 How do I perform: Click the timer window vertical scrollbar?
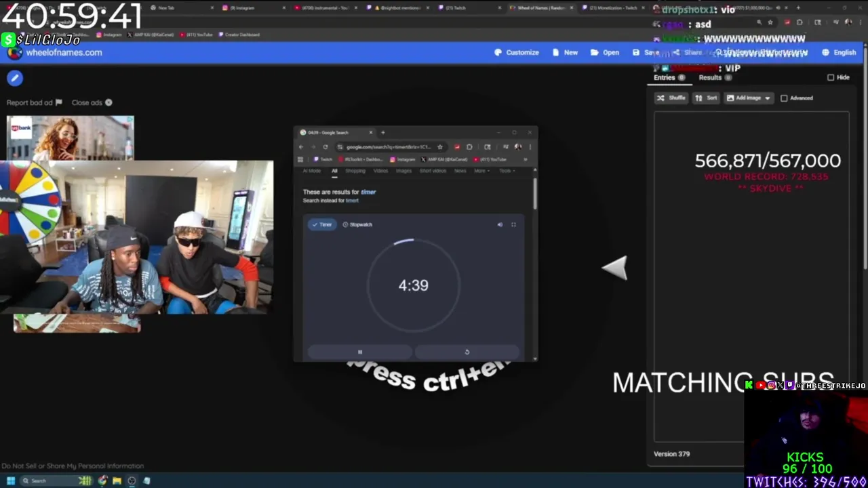[x=535, y=193]
